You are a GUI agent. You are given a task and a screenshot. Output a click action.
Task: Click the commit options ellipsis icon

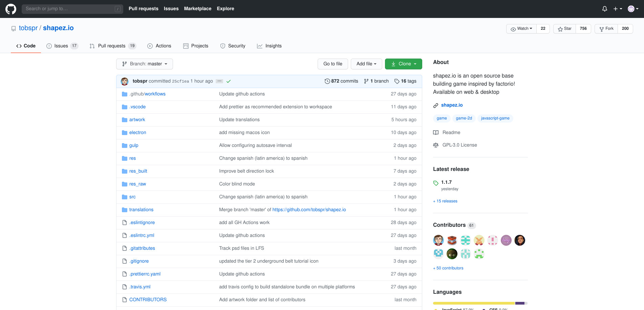[x=219, y=81]
